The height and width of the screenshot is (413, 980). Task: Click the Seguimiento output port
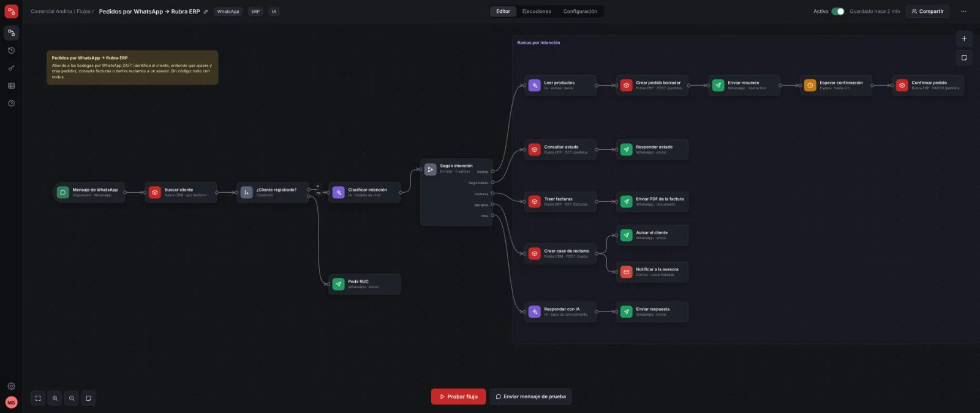click(492, 182)
